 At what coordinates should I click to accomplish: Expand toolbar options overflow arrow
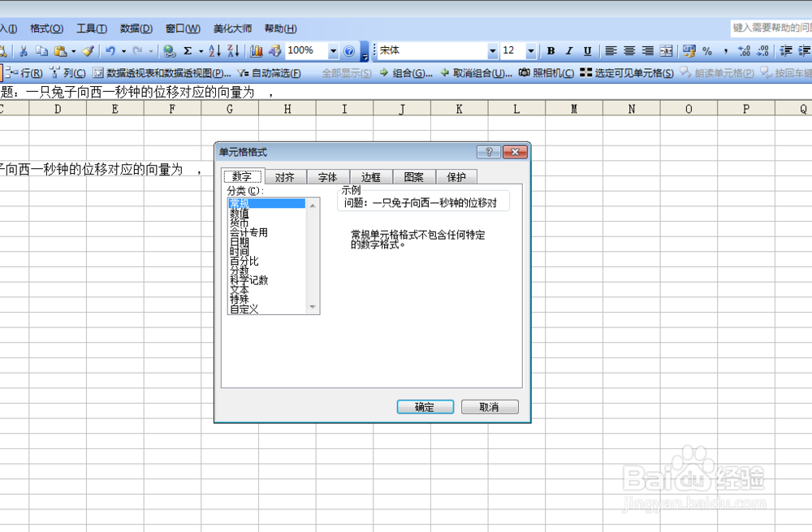(x=365, y=52)
